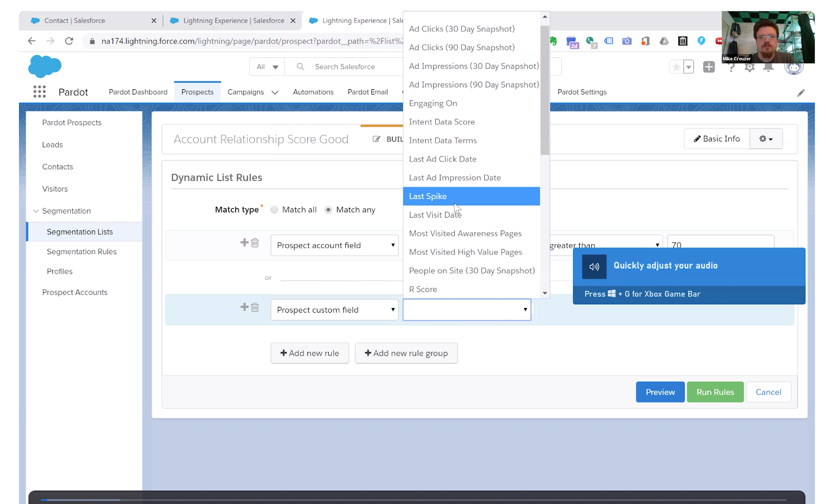This screenshot has width=826, height=504.
Task: Choose Most Visited High Value Pages option
Action: coord(471,252)
